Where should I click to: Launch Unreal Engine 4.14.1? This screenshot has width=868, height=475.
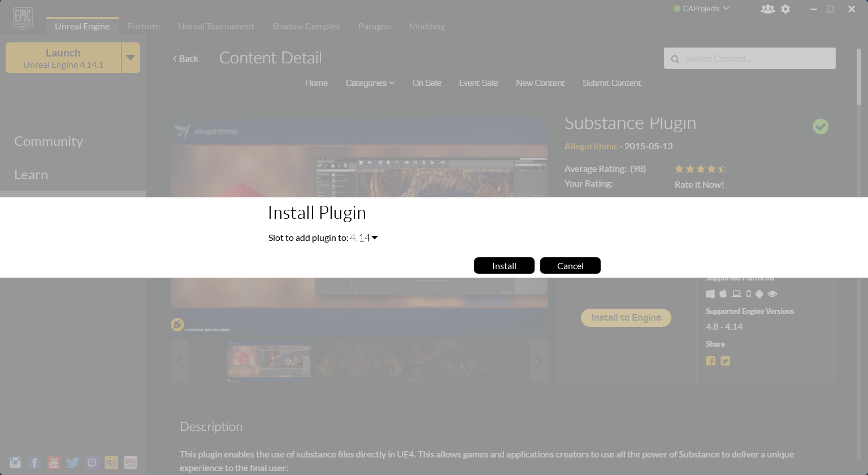[63, 58]
